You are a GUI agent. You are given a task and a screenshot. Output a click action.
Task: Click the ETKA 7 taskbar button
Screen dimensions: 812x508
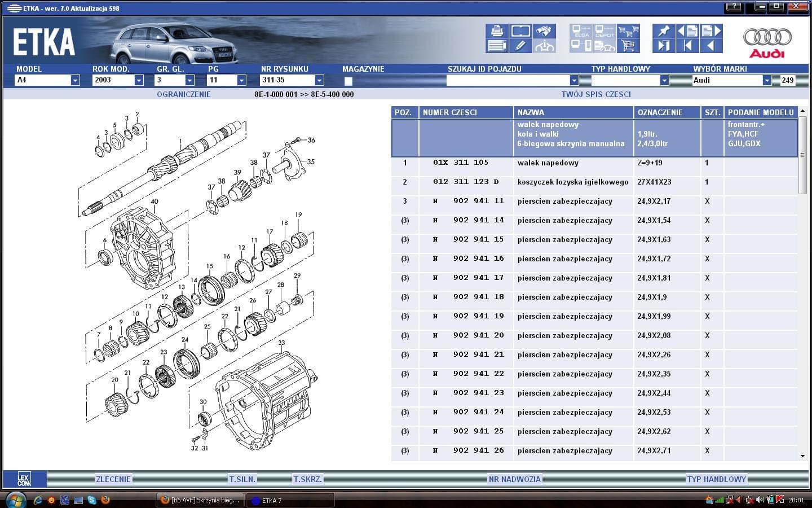290,500
